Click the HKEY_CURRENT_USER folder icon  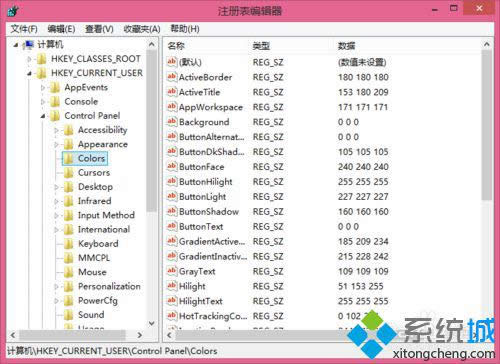tap(42, 73)
